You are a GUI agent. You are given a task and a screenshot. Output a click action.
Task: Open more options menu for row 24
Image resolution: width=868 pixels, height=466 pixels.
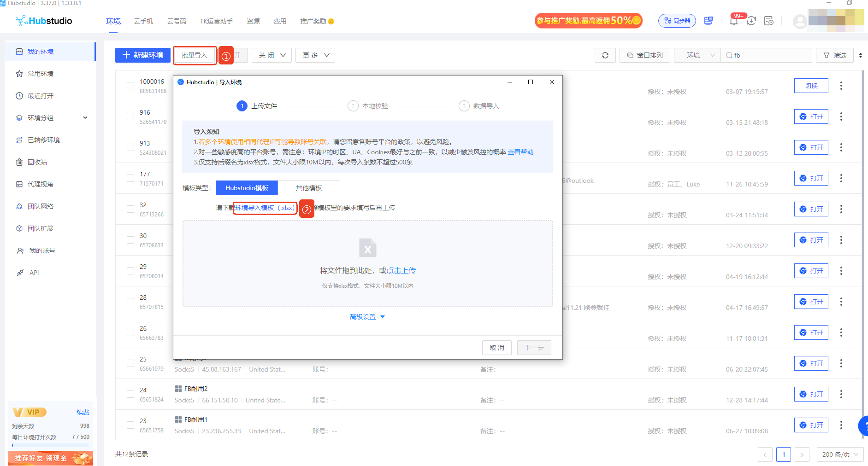[841, 394]
